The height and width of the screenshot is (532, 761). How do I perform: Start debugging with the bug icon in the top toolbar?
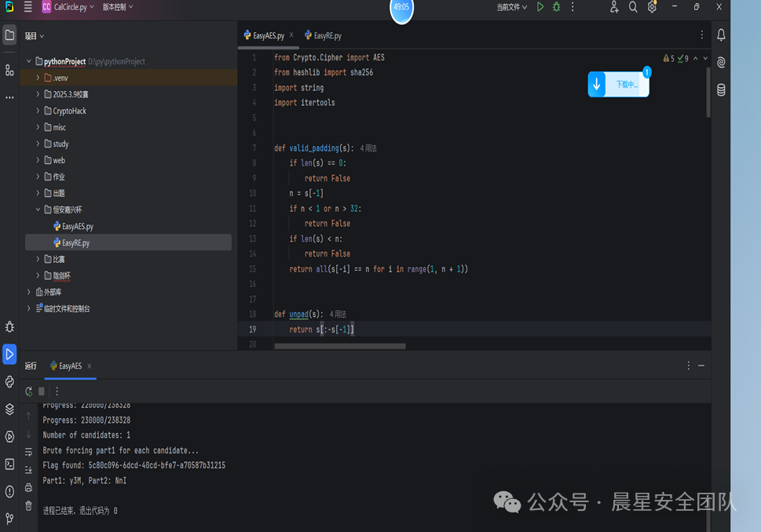(557, 7)
